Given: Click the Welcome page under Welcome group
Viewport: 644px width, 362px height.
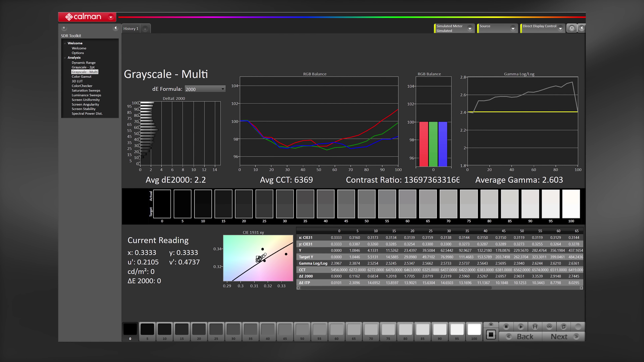Looking at the screenshot, I should pyautogui.click(x=79, y=48).
